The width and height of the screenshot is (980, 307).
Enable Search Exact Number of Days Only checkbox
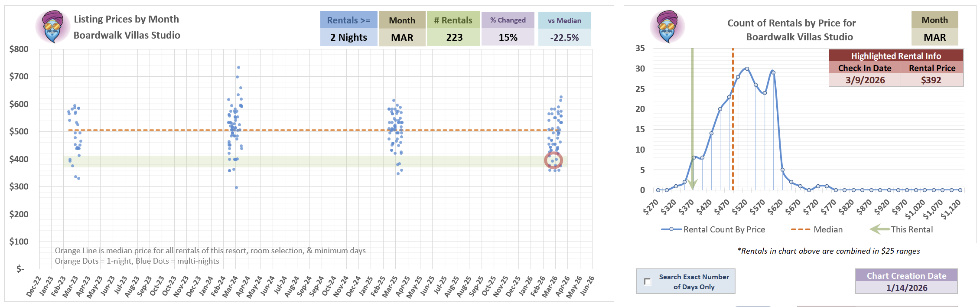[x=648, y=282]
